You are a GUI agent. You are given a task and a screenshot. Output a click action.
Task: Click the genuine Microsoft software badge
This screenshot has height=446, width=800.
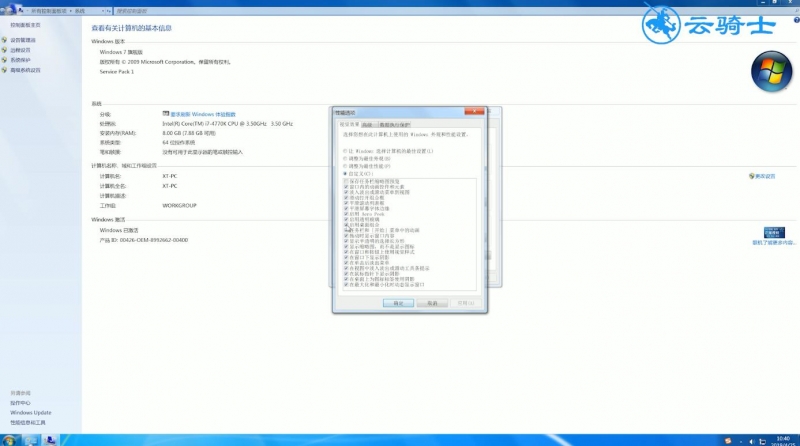pos(774,233)
